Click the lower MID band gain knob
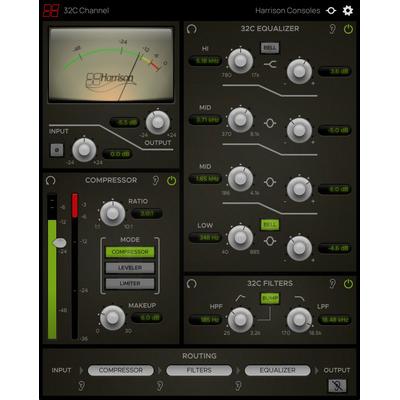Viewport: 400px width, 400px height. tap(299, 189)
